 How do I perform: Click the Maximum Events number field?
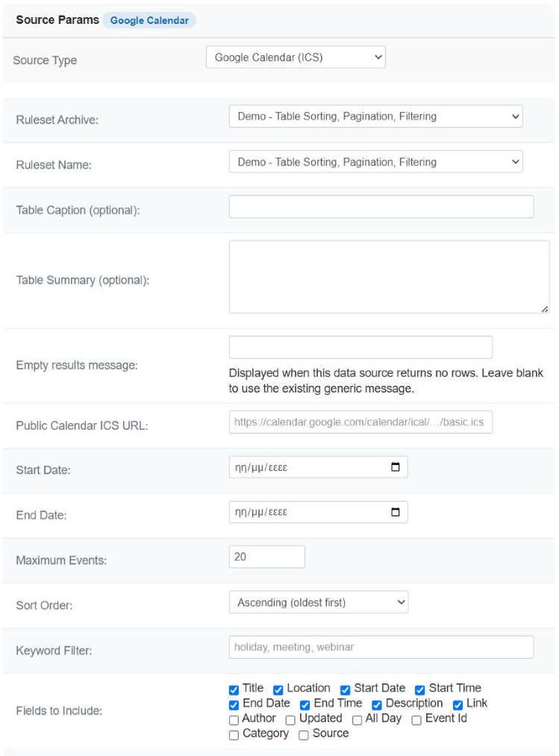pyautogui.click(x=266, y=557)
